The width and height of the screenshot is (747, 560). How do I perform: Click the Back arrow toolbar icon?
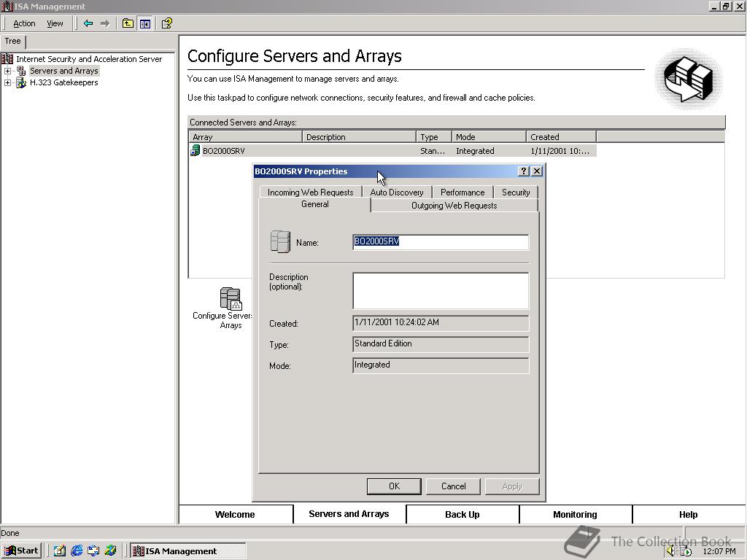point(88,23)
